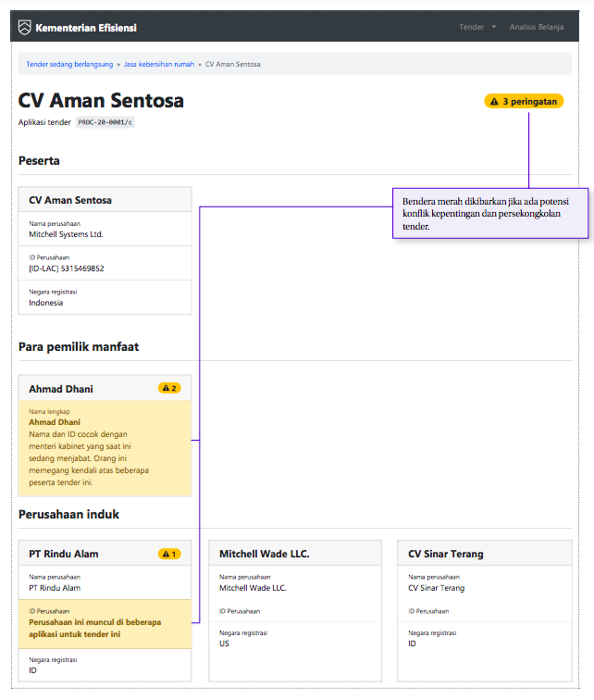Screen dimensions: 594x700
Task: Open the Analisis Belanja menu item
Action: point(536,27)
